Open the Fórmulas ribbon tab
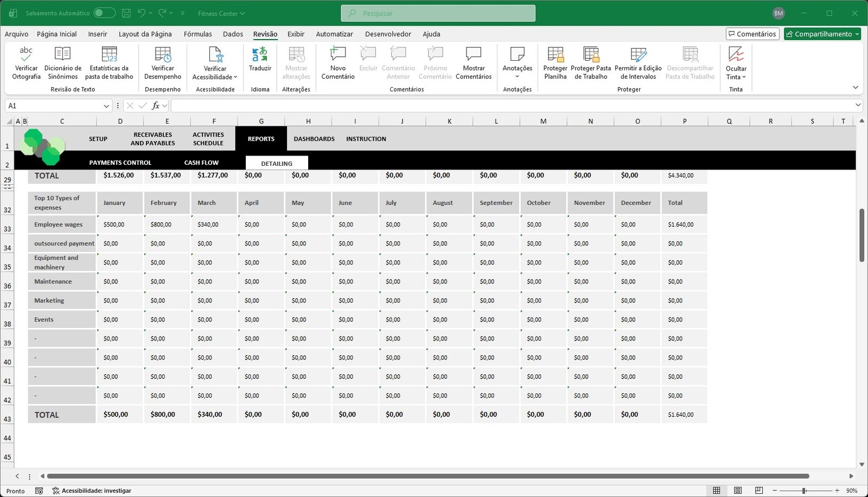Viewport: 868px width, 497px height. point(197,34)
